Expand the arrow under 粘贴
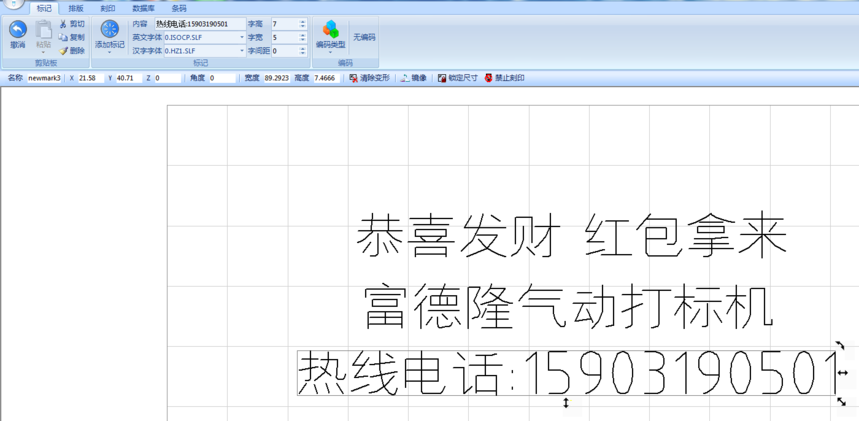Screen dimensions: 859x421 [x=43, y=53]
